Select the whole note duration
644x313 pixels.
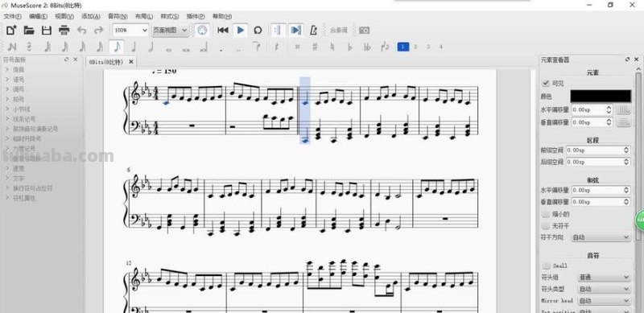[168, 49]
